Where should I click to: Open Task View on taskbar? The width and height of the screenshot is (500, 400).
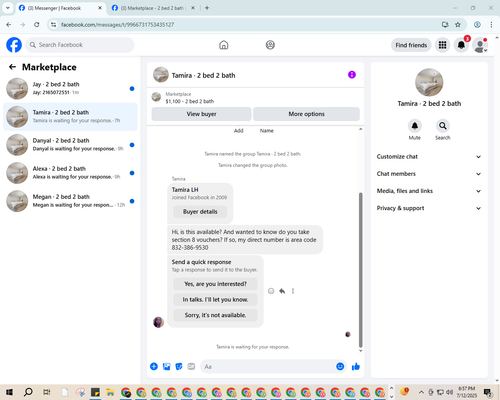47,392
